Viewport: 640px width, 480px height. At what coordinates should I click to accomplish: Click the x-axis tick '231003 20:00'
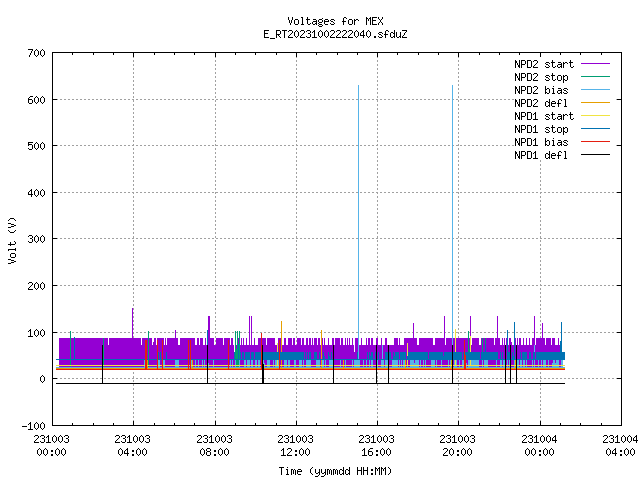point(457,446)
